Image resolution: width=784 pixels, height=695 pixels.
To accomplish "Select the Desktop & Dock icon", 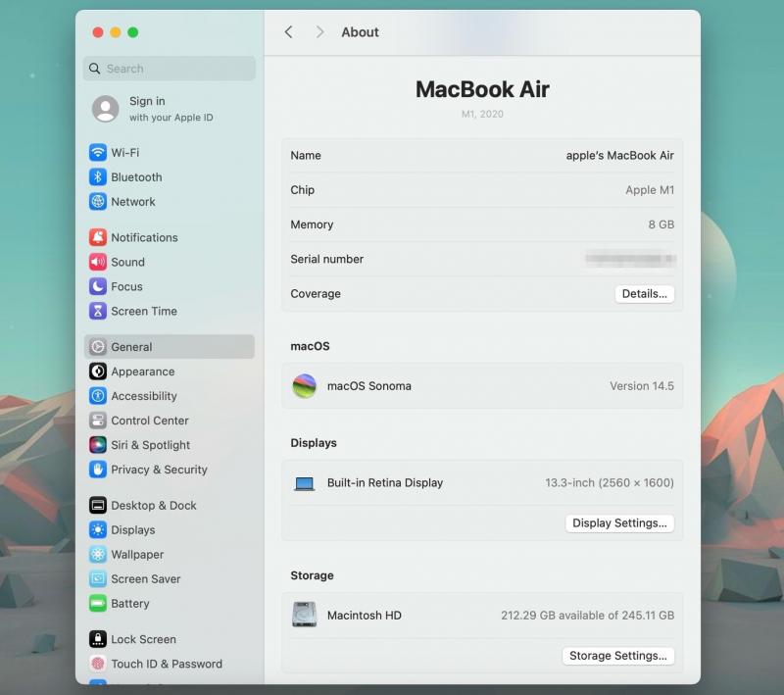I will (98, 506).
